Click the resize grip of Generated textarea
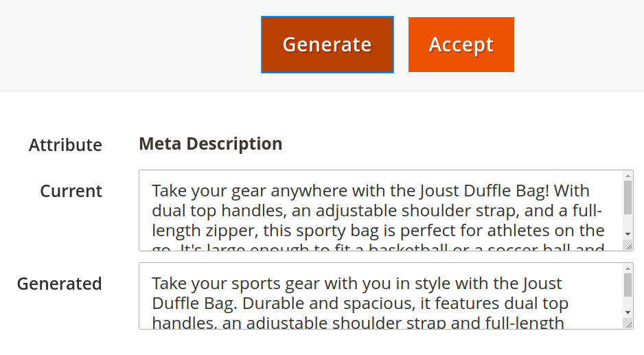Viewport: 644px width, 355px height. 628,324
